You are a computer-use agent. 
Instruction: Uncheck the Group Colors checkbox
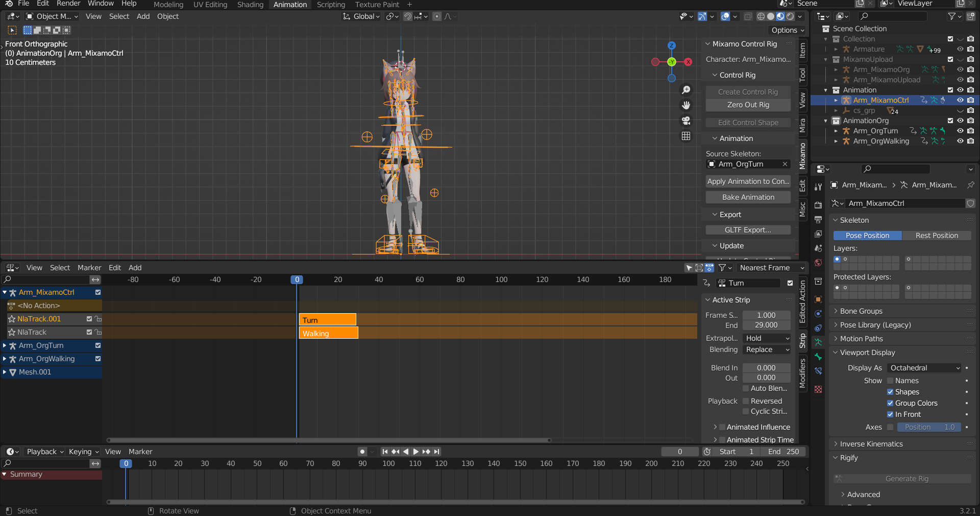890,403
